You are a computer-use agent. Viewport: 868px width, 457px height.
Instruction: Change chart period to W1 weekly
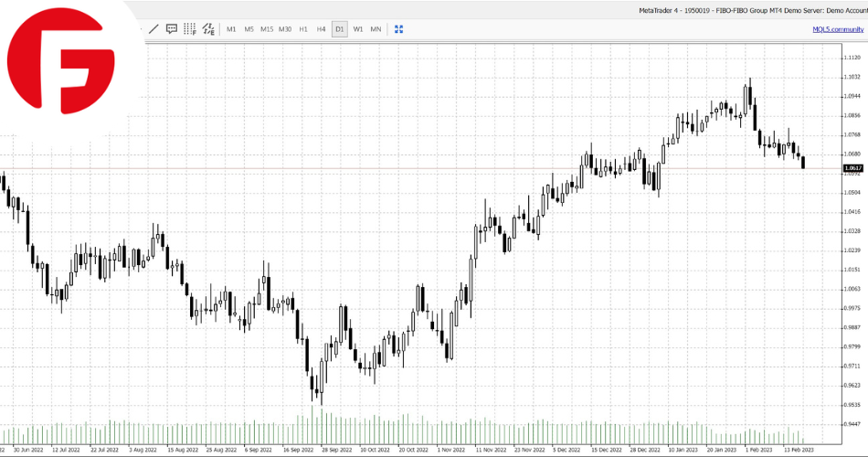click(x=357, y=29)
